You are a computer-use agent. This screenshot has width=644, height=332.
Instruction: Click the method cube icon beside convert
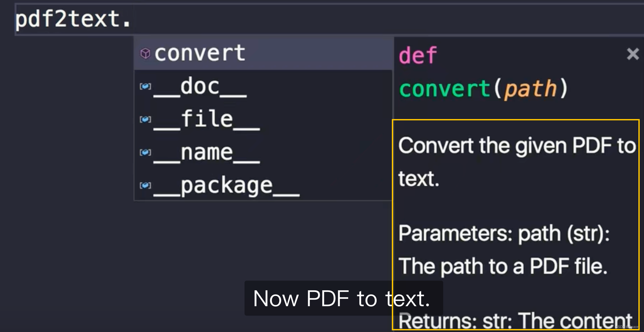click(x=145, y=53)
